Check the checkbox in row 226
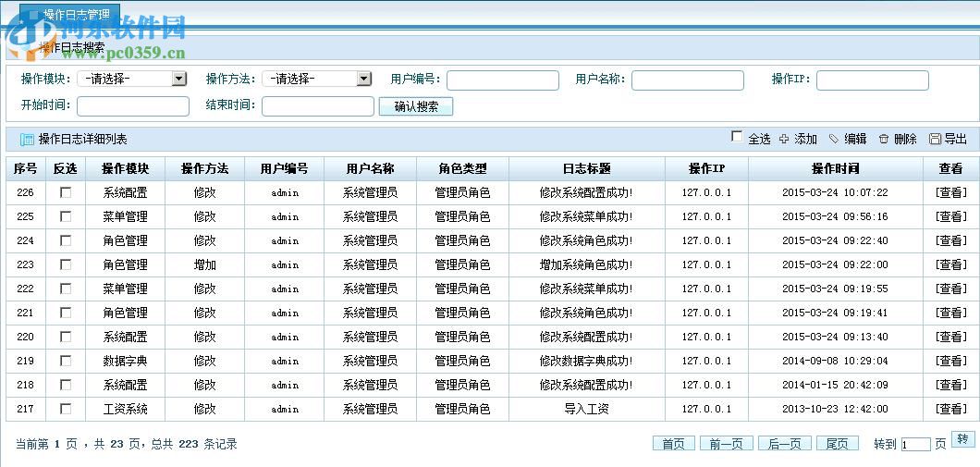 [66, 192]
